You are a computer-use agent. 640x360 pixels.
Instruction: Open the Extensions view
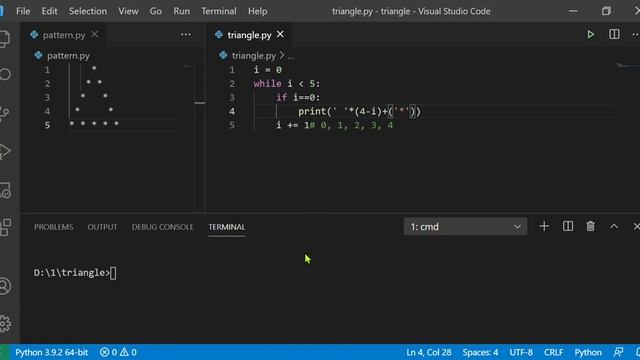[x=5, y=227]
